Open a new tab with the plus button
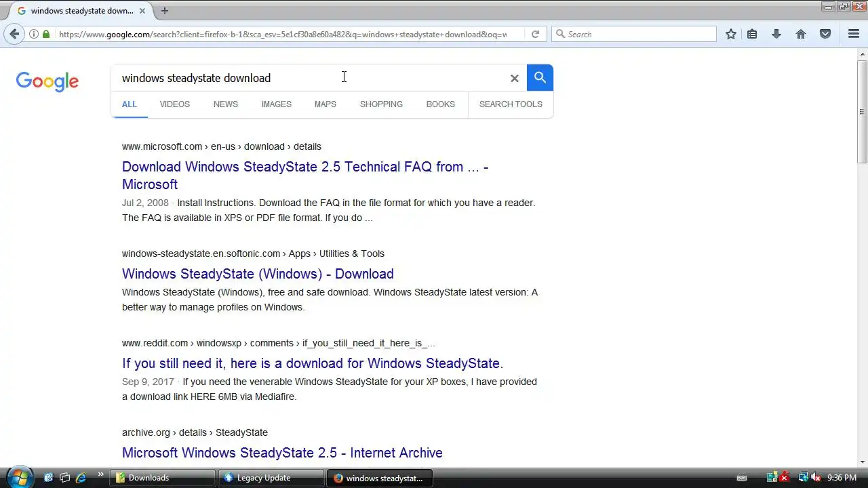The width and height of the screenshot is (868, 488). pos(164,11)
